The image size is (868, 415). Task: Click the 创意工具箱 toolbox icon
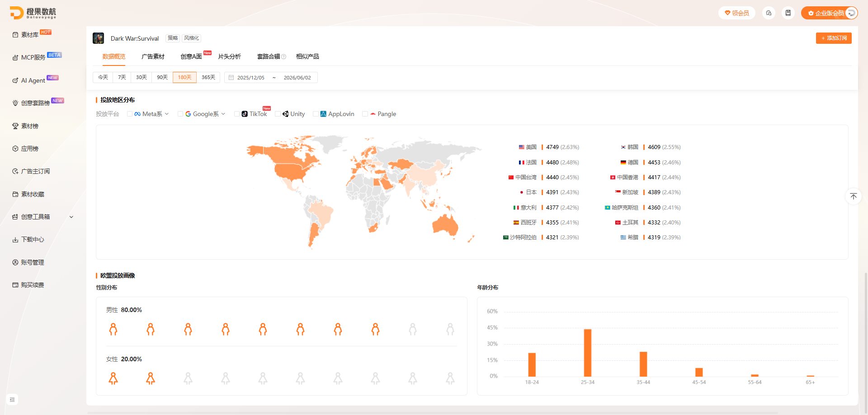click(x=15, y=217)
